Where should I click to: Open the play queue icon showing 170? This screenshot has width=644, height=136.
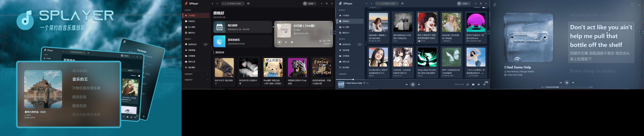[x=484, y=85]
